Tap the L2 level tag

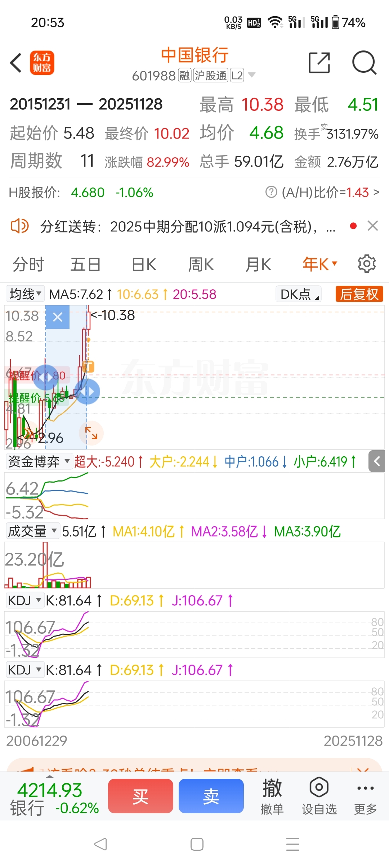point(237,76)
